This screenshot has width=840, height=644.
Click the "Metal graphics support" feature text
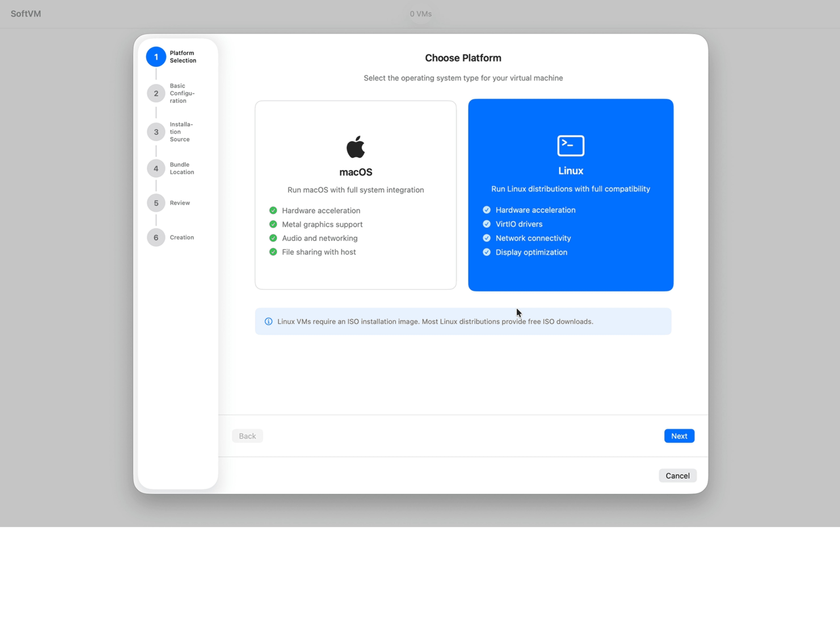pos(322,224)
